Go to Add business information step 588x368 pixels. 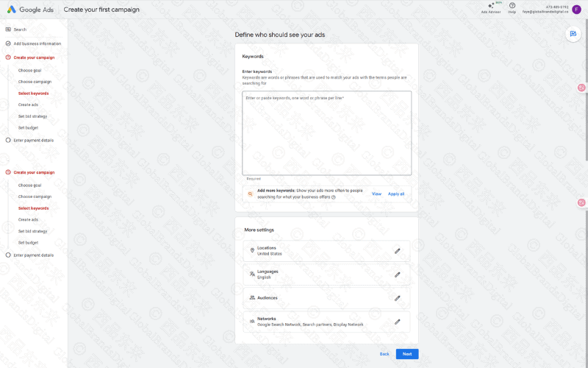(37, 43)
